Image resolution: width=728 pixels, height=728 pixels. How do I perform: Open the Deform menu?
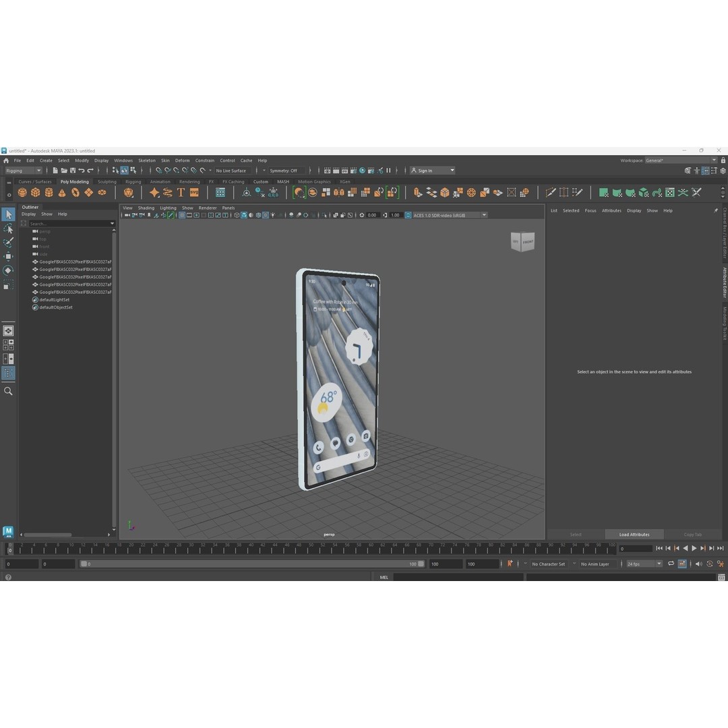(182, 160)
